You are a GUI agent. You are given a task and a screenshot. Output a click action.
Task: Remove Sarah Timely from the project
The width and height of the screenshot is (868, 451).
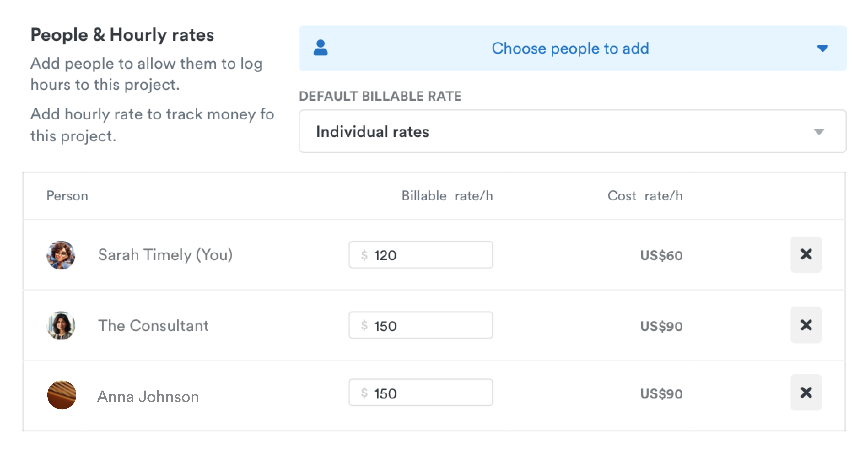tap(806, 255)
